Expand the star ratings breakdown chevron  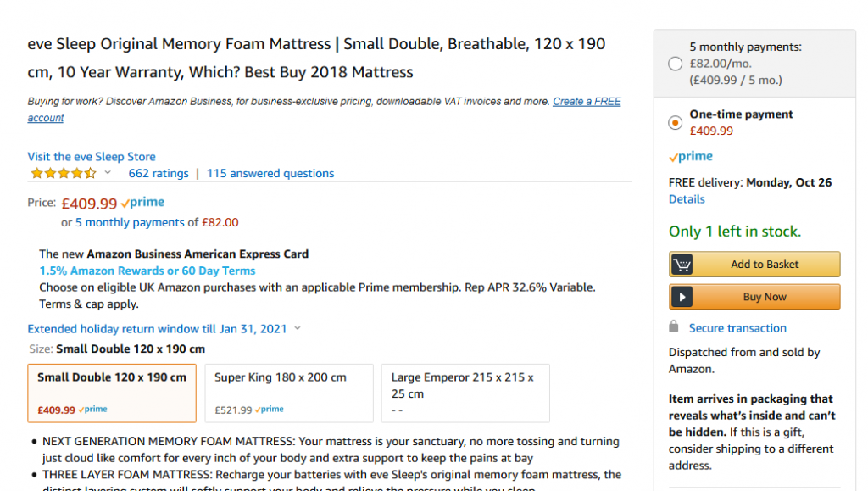coord(108,173)
